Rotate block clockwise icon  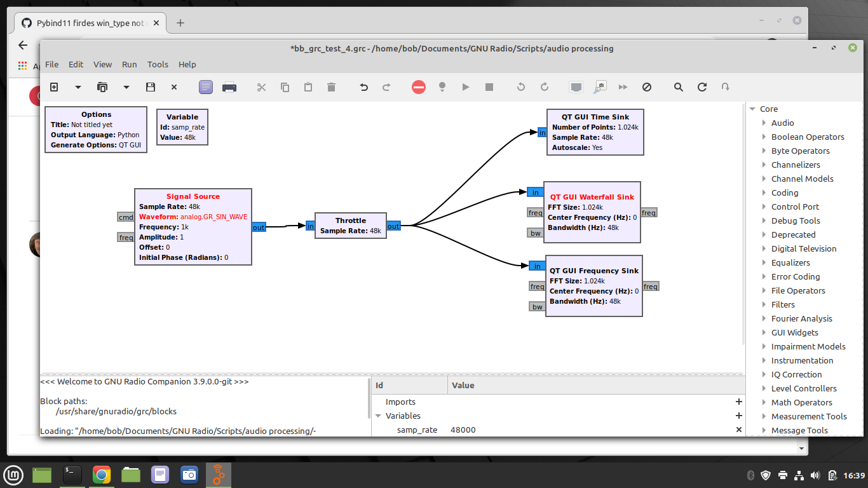pos(545,87)
